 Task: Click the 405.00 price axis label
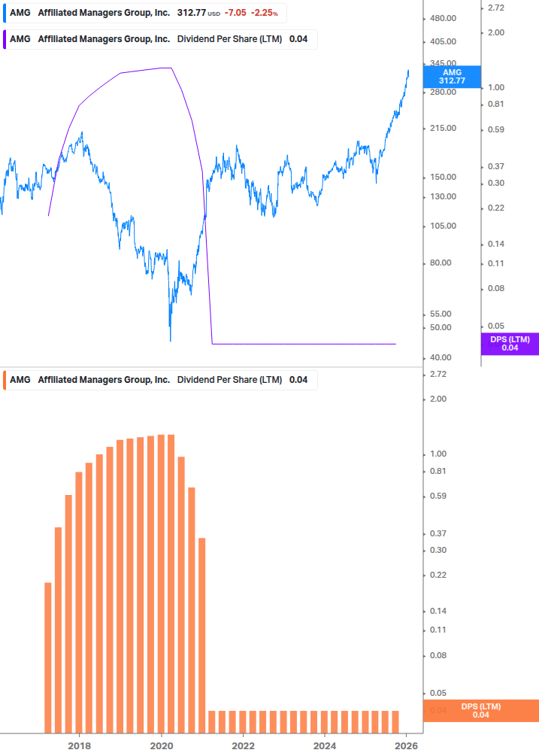443,41
